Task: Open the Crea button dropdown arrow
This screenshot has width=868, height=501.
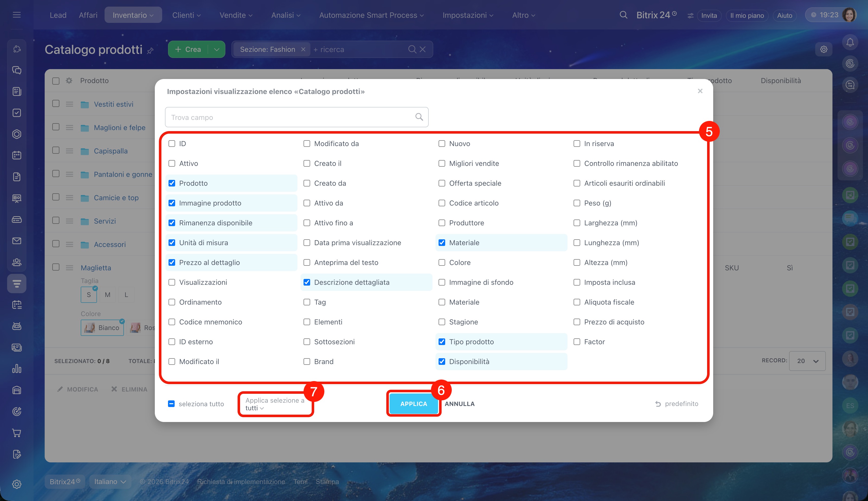Action: [216, 49]
